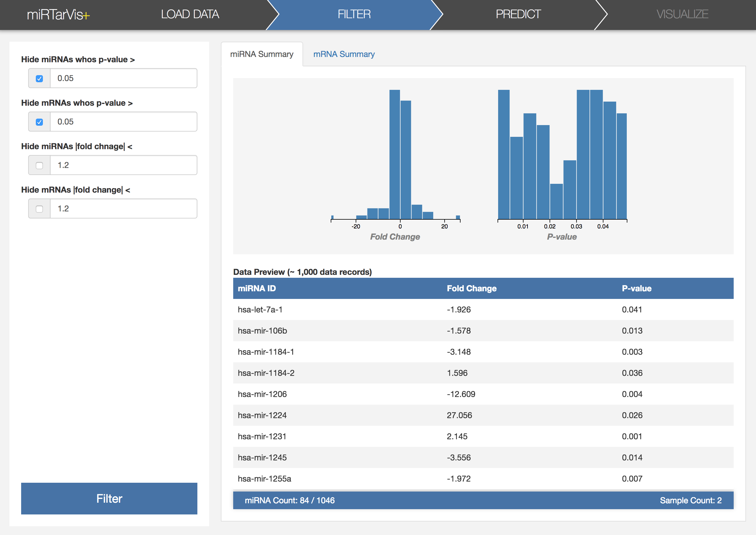Viewport: 756px width, 535px height.
Task: Switch to the mRNA Summary tab
Action: 344,54
